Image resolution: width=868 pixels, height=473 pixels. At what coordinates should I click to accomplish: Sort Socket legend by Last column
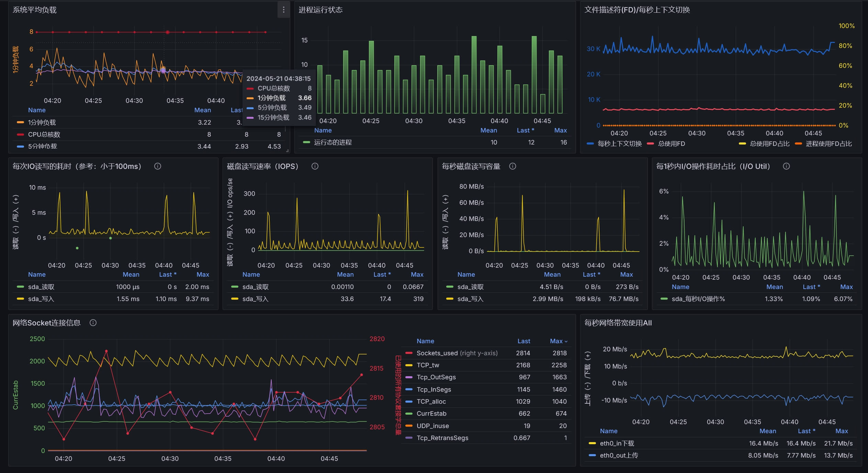[x=523, y=341]
